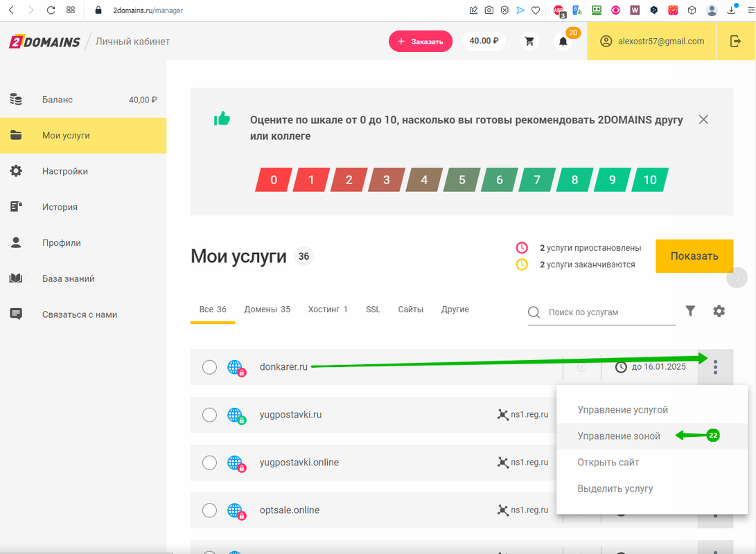The width and height of the screenshot is (756, 554).
Task: Click the yugpostavki.online domain name
Action: pos(299,463)
